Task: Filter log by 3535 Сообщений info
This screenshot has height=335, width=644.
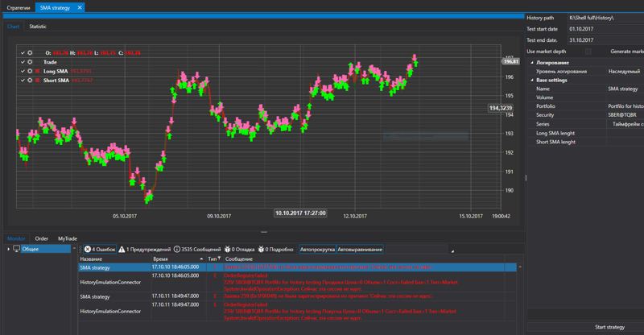Action: pos(197,250)
